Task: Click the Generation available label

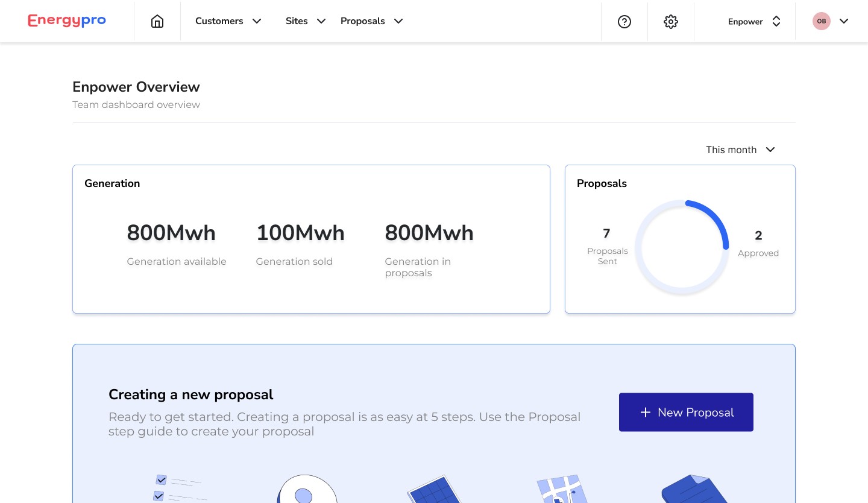Action: 177,262
